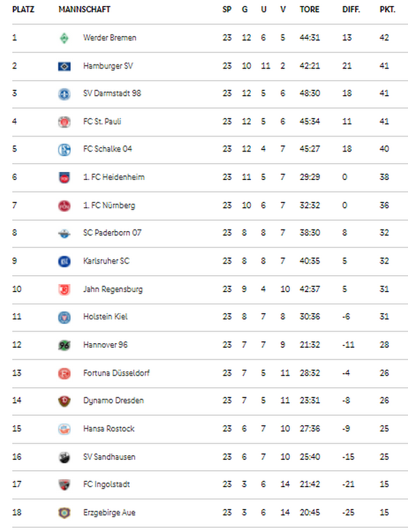Click the DIFF. column header

click(x=351, y=10)
